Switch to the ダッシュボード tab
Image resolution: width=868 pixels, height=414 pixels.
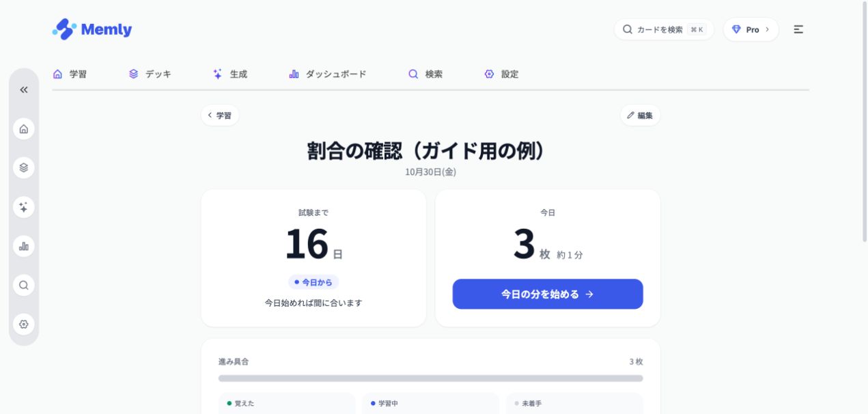click(x=328, y=74)
